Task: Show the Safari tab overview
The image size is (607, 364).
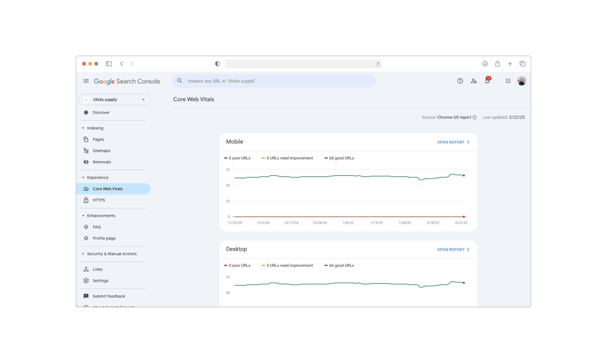Action: click(x=522, y=64)
